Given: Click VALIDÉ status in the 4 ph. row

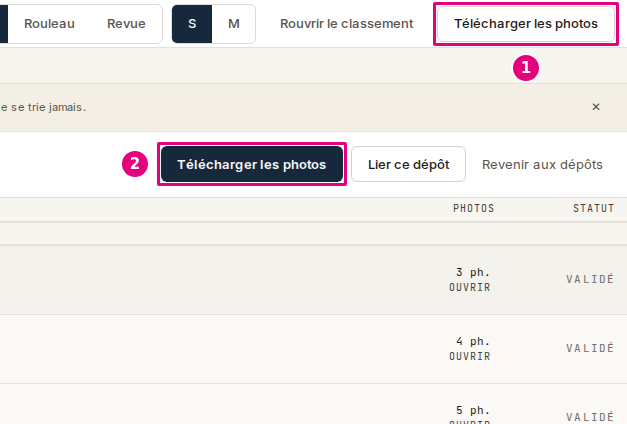Looking at the screenshot, I should pos(590,348).
